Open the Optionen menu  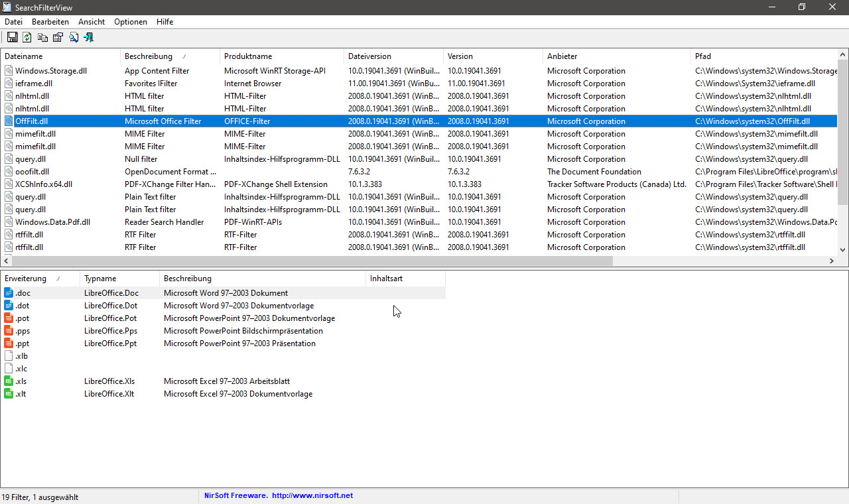pyautogui.click(x=131, y=22)
